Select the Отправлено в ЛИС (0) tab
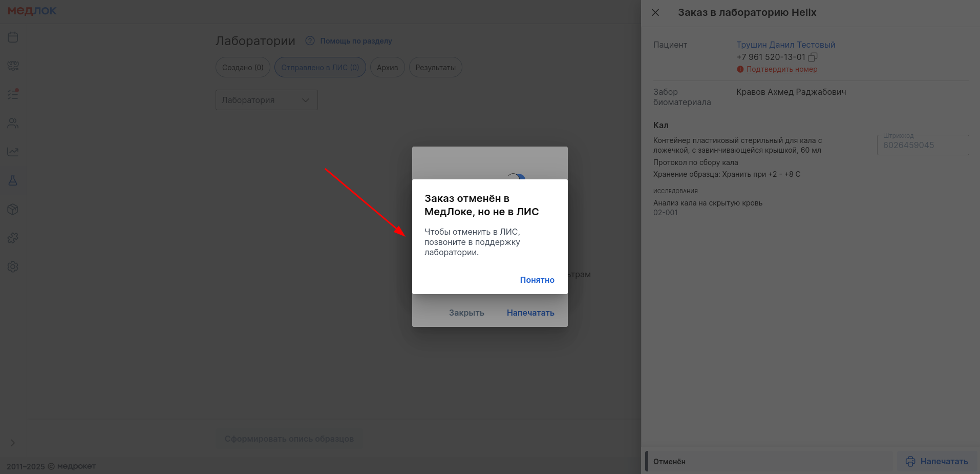This screenshot has width=980, height=474. 320,67
